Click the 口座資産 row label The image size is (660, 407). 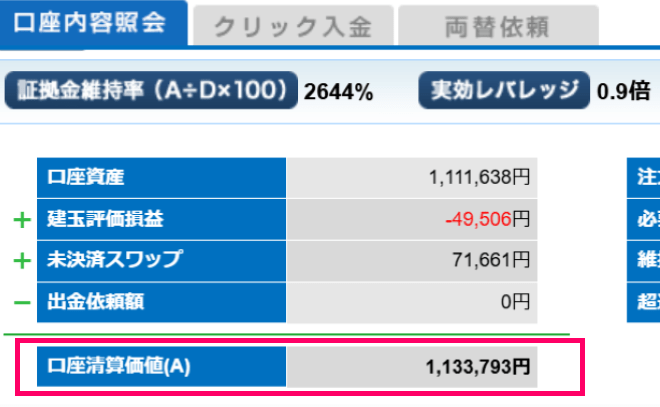[x=161, y=178]
